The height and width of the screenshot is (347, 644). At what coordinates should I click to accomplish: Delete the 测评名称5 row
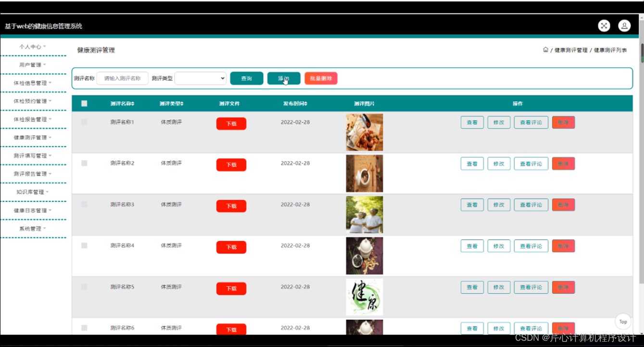click(563, 287)
